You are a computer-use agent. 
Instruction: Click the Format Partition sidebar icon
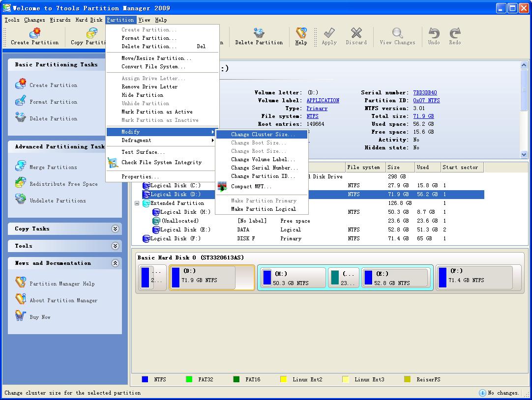20,101
